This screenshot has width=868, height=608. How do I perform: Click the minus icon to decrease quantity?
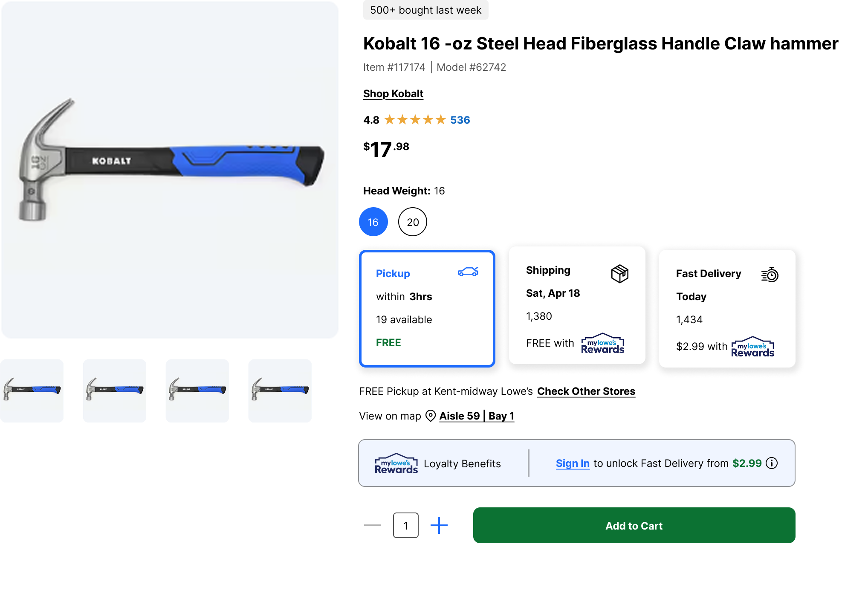tap(373, 525)
